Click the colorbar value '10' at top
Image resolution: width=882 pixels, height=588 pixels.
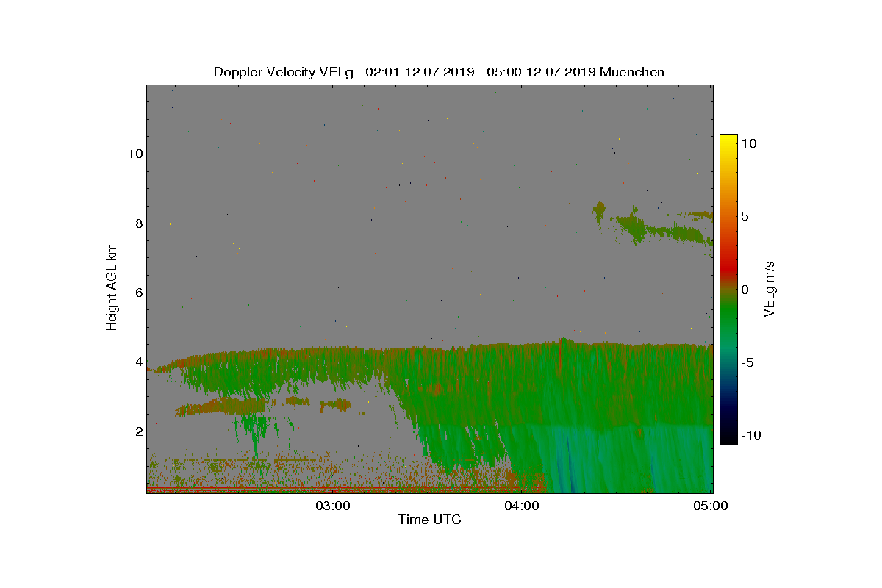[x=748, y=144]
